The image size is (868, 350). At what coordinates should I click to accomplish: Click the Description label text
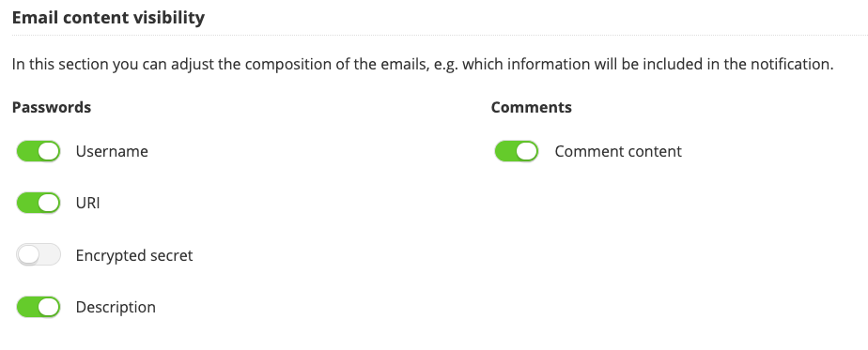tap(116, 308)
